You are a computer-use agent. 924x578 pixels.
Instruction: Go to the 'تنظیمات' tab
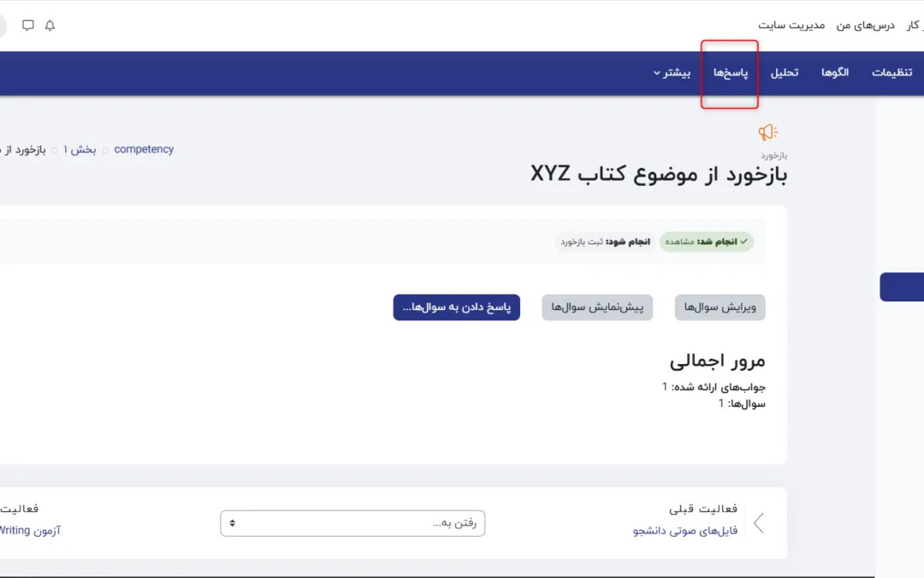(x=891, y=73)
